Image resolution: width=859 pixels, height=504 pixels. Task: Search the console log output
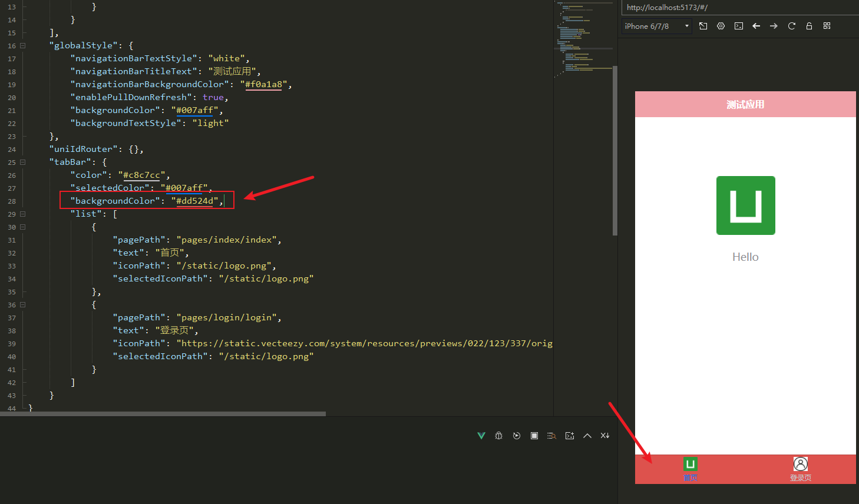[x=552, y=436]
